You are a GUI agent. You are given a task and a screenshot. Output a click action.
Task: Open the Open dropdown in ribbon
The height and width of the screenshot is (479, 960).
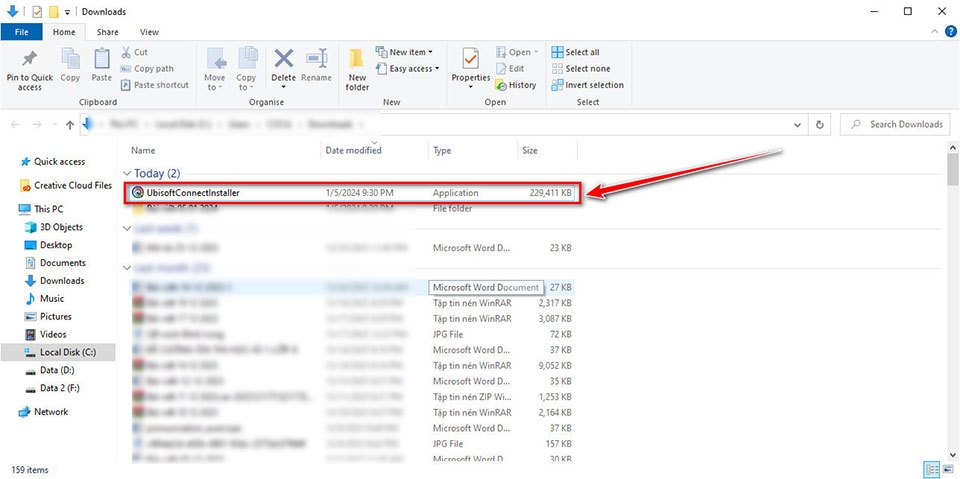(517, 52)
